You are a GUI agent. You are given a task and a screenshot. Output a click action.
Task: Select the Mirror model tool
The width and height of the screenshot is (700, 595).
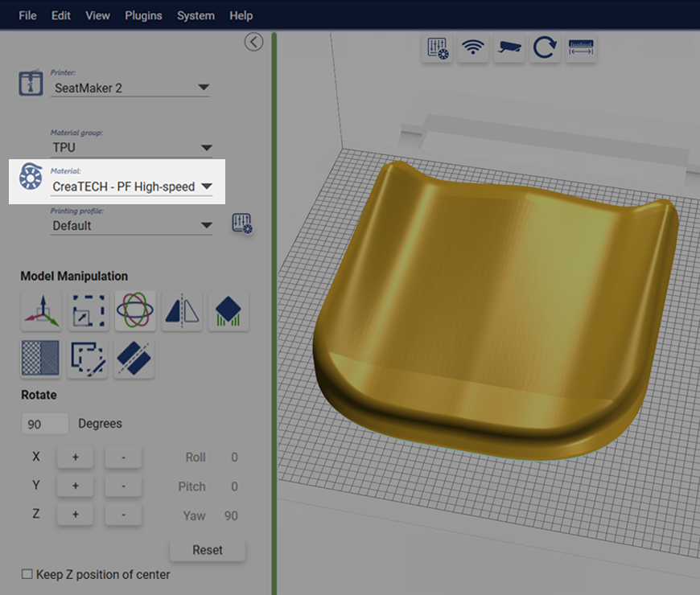[x=182, y=311]
